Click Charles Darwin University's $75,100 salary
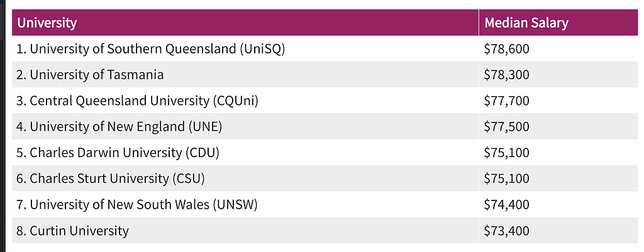 (x=506, y=152)
